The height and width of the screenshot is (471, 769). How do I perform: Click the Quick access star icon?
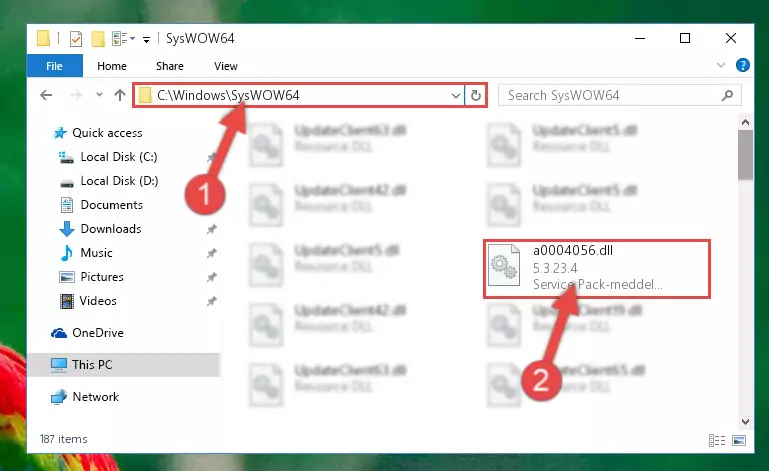(60, 133)
